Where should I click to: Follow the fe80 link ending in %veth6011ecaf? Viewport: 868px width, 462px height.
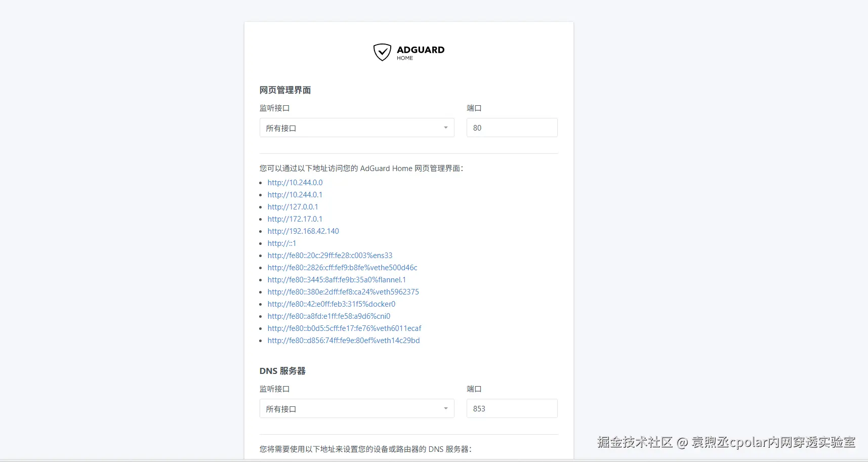coord(344,328)
